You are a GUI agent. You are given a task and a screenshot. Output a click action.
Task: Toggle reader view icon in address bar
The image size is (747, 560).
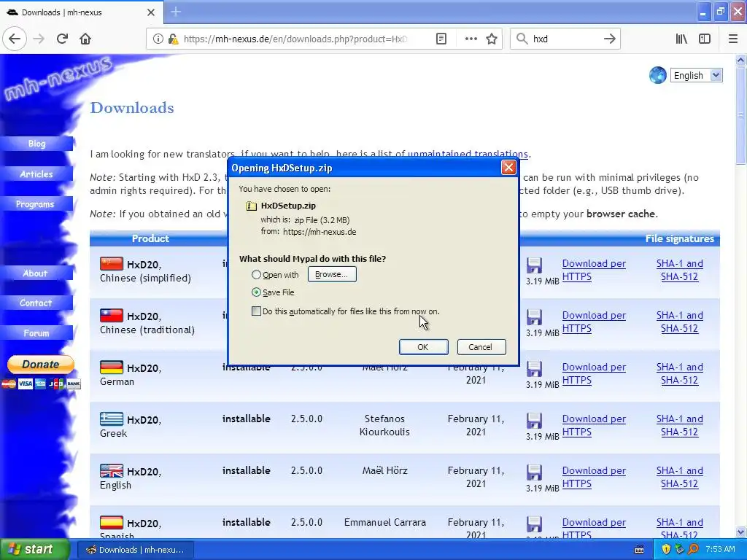[x=441, y=39]
